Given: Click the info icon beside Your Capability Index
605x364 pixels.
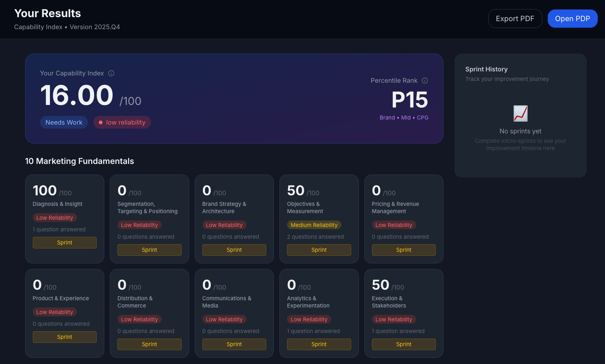Looking at the screenshot, I should point(111,73).
